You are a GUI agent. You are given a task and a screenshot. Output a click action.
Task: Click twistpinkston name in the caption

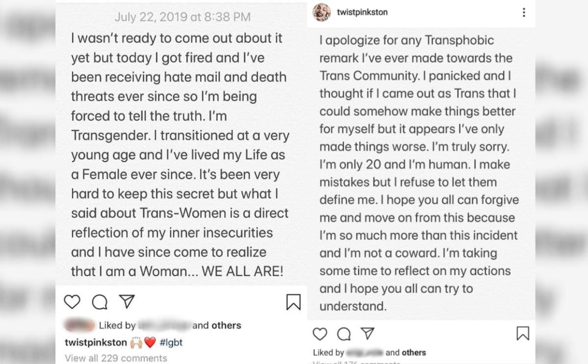pos(96,342)
